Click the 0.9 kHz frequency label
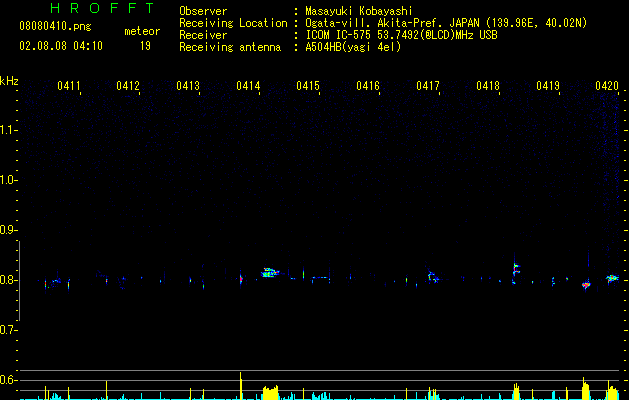The image size is (629, 400). (x=8, y=230)
